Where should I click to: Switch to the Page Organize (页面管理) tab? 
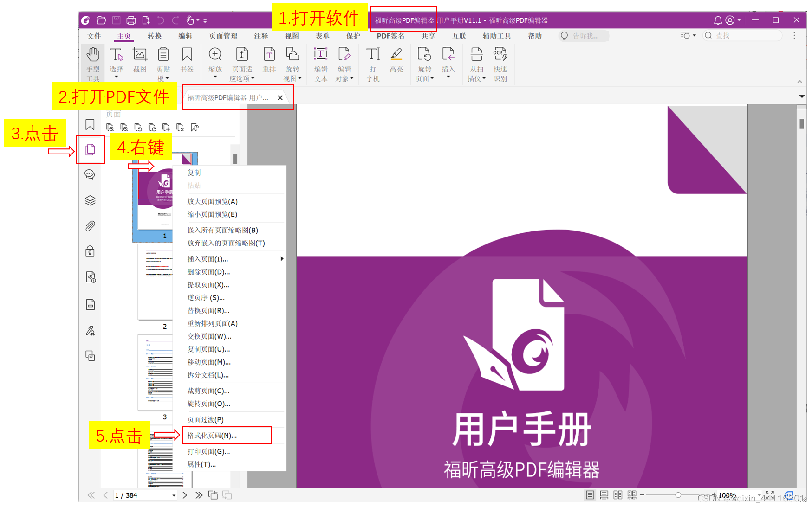[223, 36]
